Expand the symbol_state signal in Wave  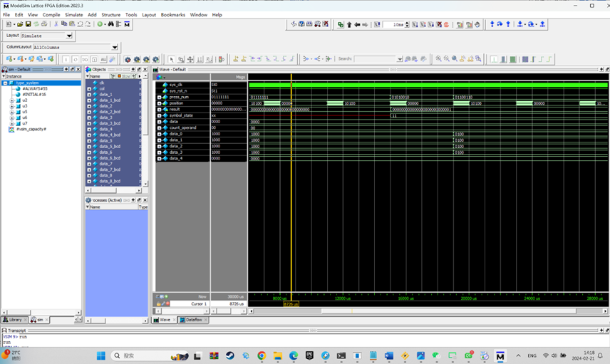click(159, 115)
